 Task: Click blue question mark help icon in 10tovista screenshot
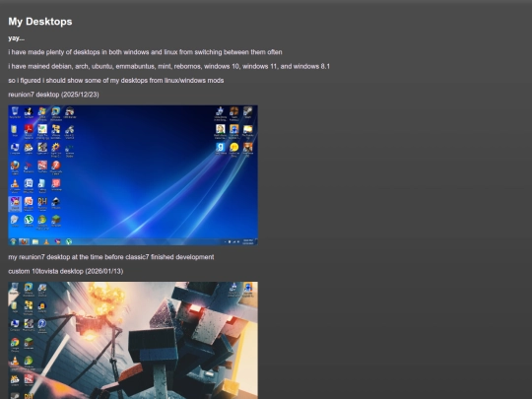tap(42, 325)
